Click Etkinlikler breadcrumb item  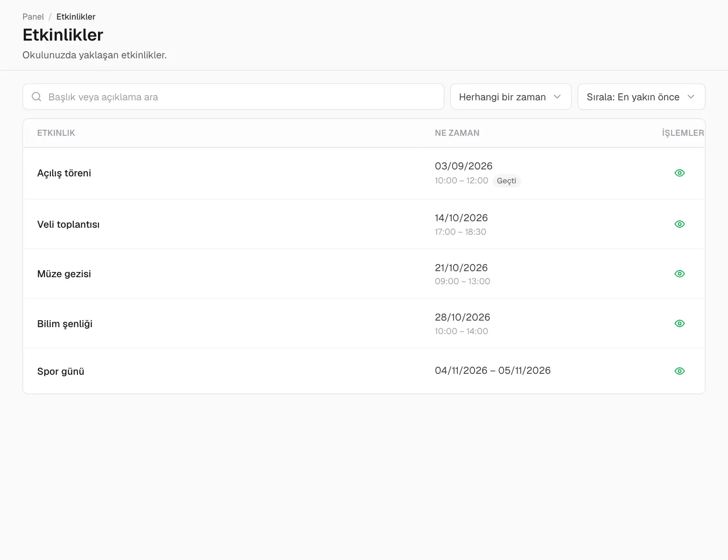point(76,17)
